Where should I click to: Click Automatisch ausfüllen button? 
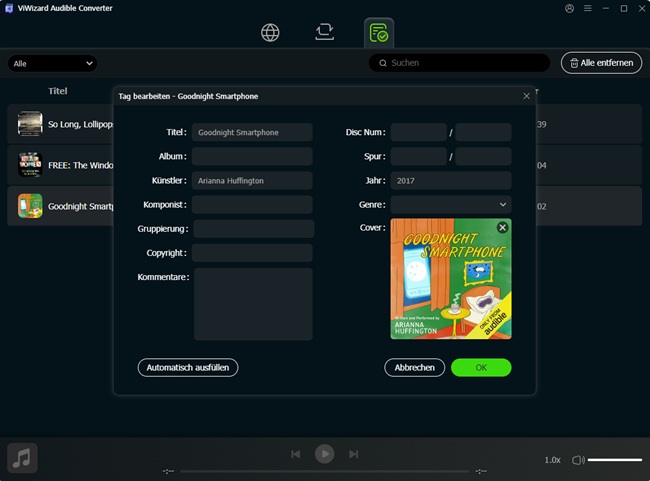point(188,367)
